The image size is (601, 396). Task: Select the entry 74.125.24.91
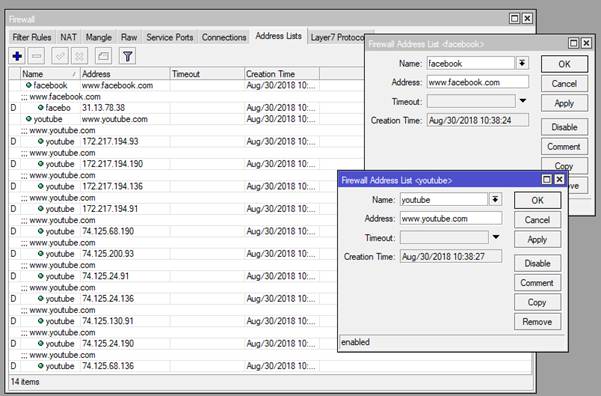tap(173, 276)
